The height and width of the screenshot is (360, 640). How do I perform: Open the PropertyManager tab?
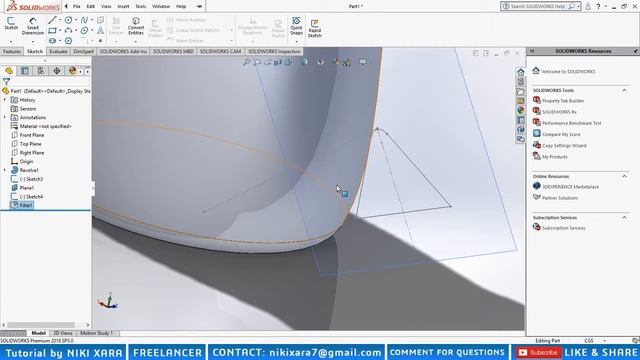tap(25, 71)
